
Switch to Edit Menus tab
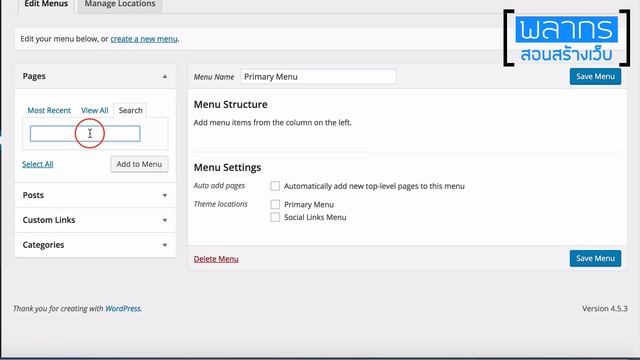point(46,4)
